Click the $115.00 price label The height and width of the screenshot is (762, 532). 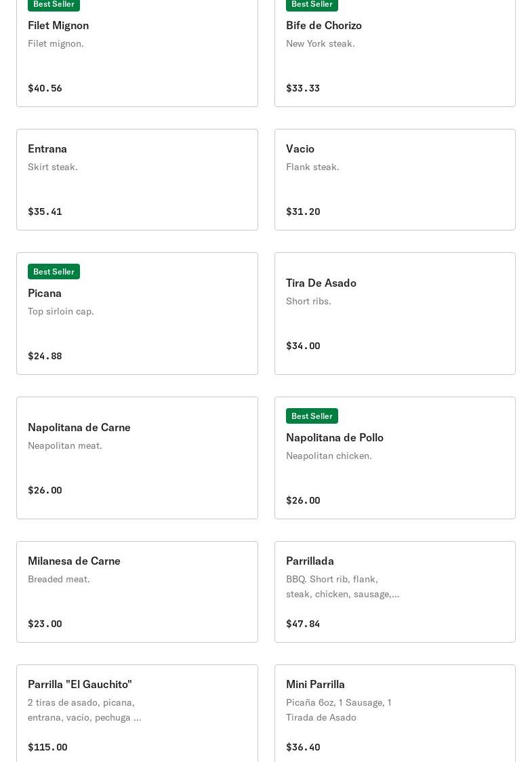[47, 747]
